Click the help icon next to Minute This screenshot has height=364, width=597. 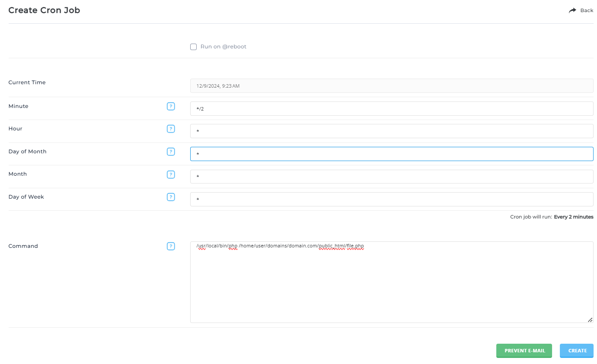pos(171,106)
